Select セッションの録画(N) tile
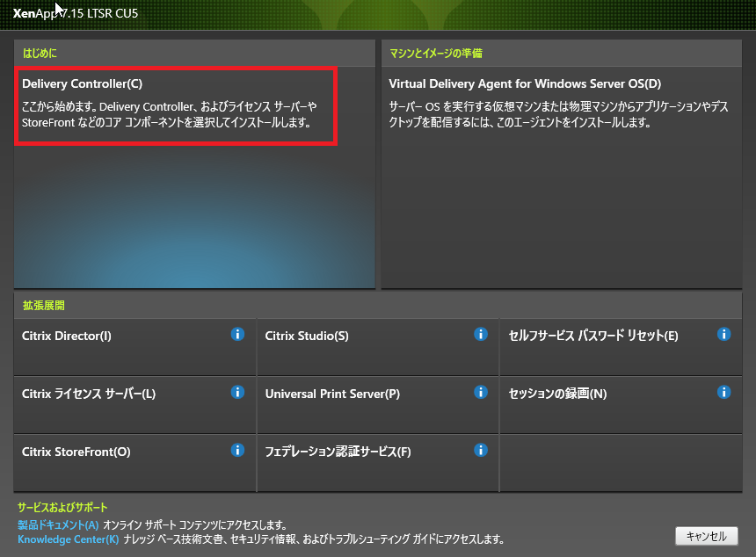756x557 pixels. [557, 394]
